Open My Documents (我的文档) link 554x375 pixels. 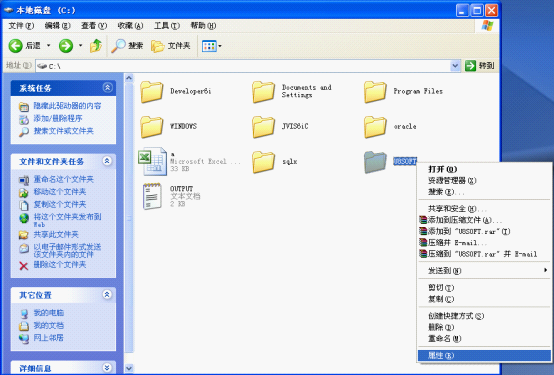[49, 326]
